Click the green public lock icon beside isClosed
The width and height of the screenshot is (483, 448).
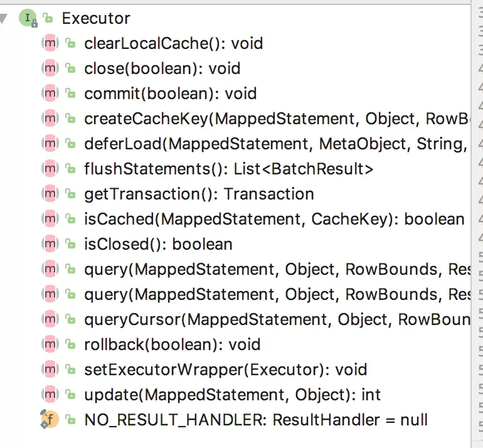click(x=71, y=244)
